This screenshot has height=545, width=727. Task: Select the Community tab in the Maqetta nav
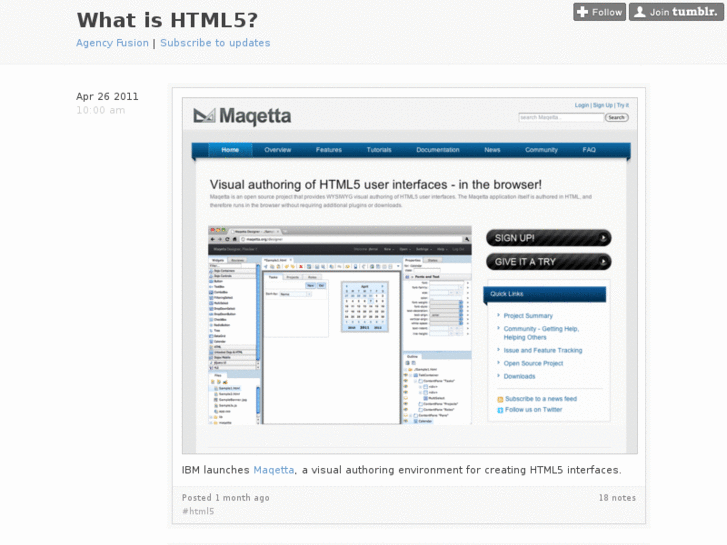point(541,150)
